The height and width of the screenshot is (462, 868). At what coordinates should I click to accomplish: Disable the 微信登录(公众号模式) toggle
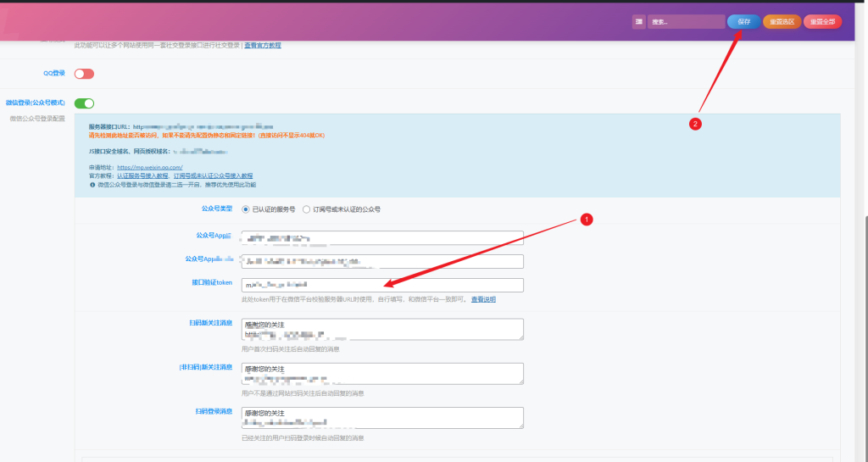click(84, 103)
